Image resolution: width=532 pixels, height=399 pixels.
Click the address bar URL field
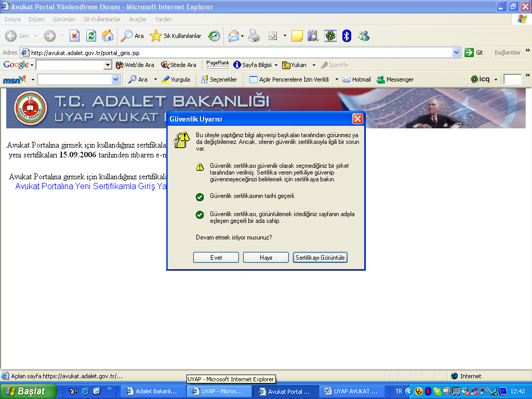236,52
